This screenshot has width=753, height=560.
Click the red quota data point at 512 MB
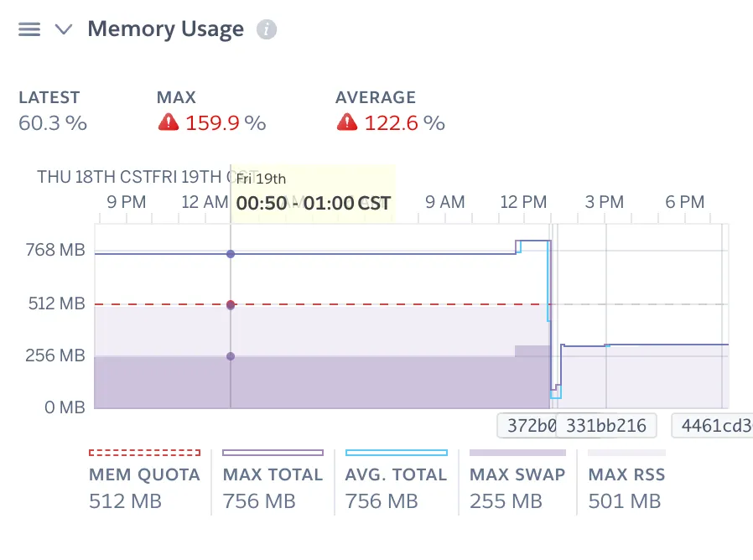click(231, 304)
